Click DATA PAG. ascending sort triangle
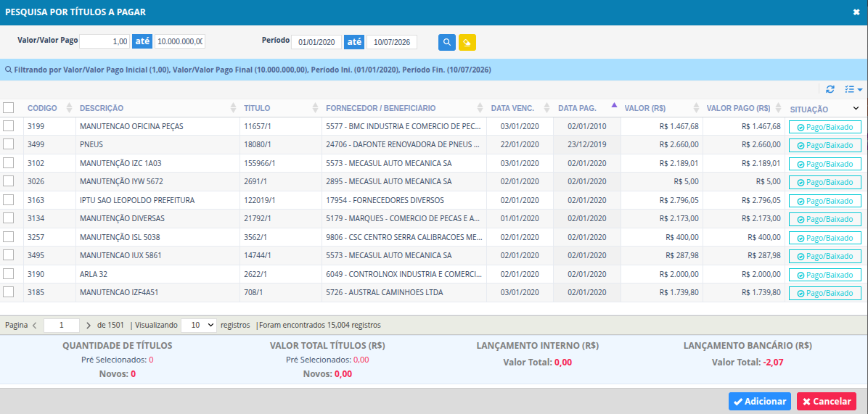The width and height of the screenshot is (868, 414). pos(614,105)
